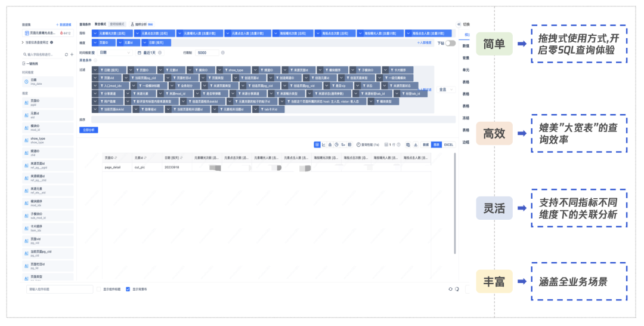Click the row count help icon
The image size is (644, 326).
tap(398, 144)
